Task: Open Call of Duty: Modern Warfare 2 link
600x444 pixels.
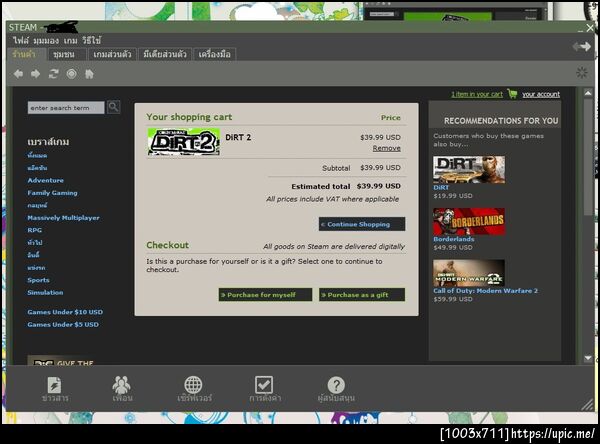Action: 485,291
